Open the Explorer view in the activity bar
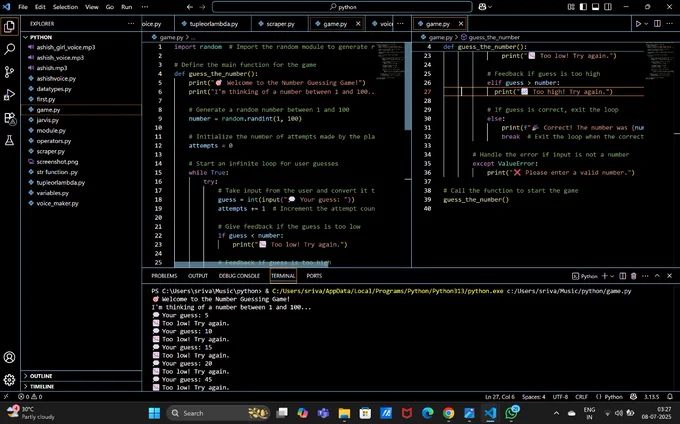This screenshot has height=424, width=680. click(x=9, y=26)
